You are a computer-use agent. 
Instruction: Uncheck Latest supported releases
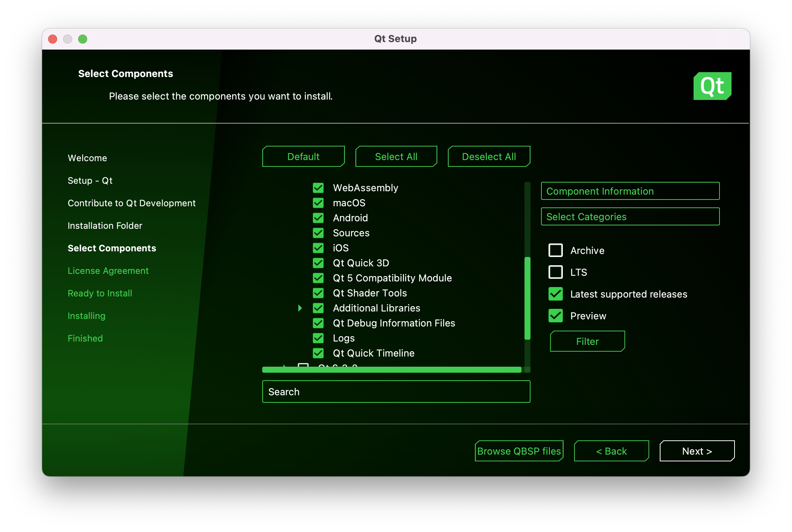(x=555, y=294)
